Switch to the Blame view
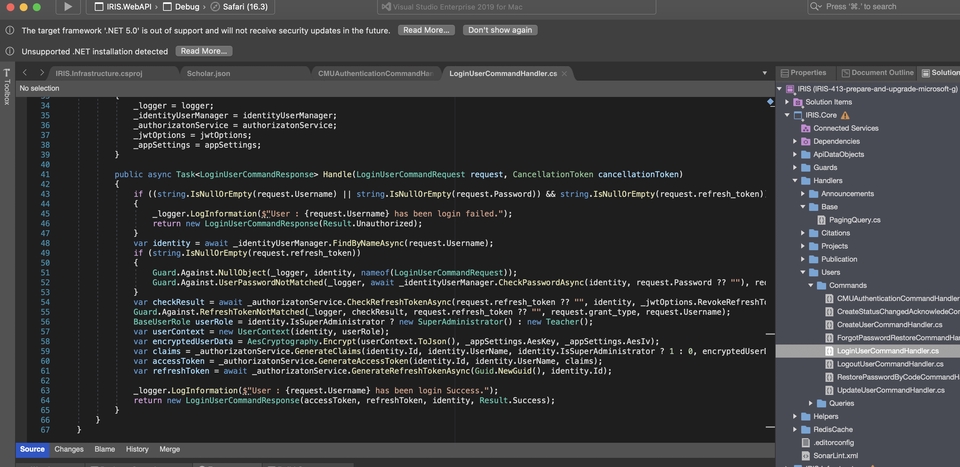960x467 pixels. coord(105,449)
